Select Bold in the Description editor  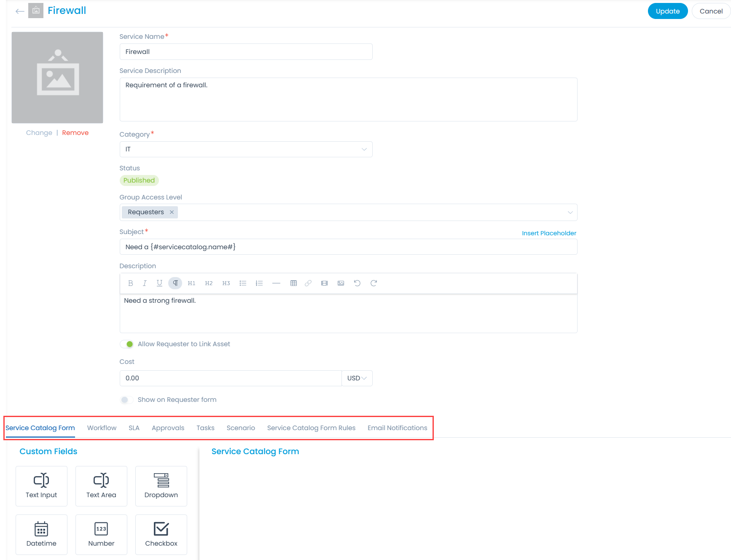pyautogui.click(x=131, y=283)
